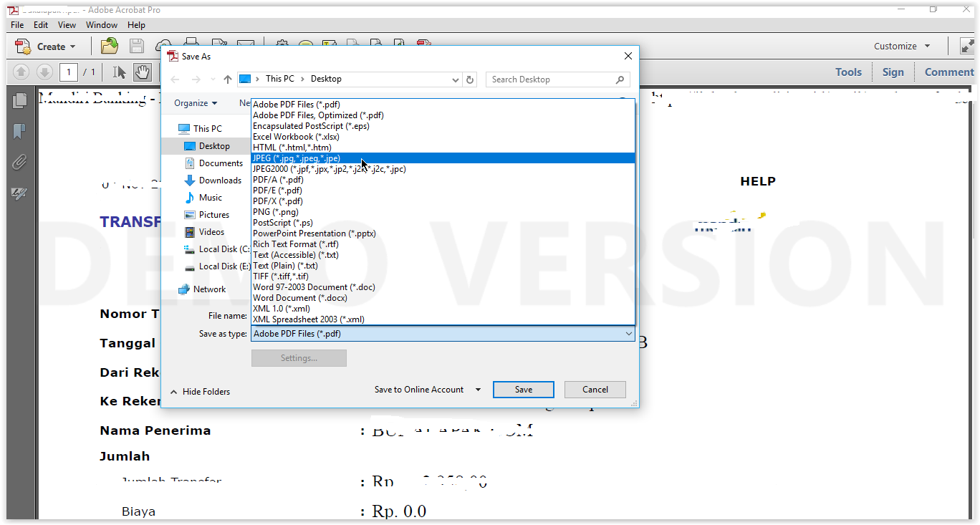Open the Save as type dropdown

point(628,333)
